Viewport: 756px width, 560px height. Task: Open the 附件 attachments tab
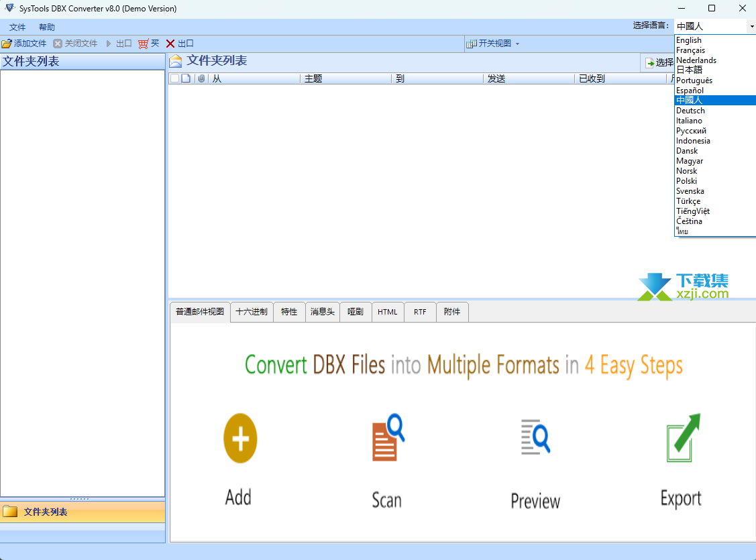(x=452, y=312)
